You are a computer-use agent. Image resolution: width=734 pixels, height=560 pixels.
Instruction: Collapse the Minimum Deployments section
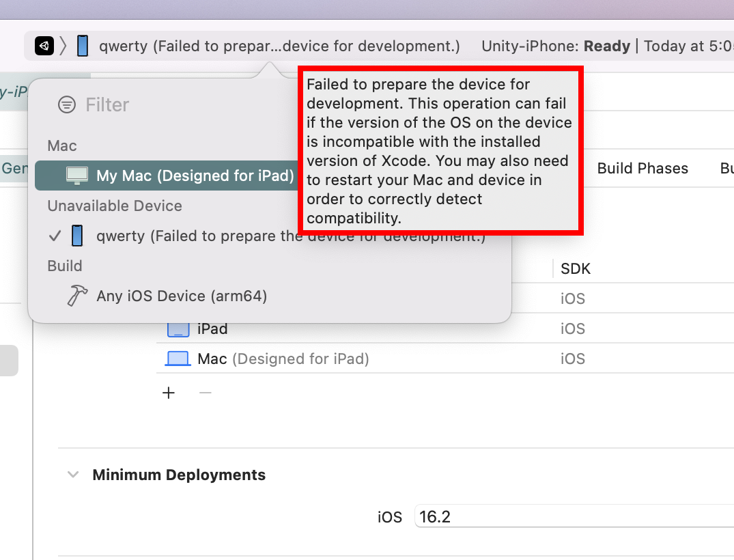pyautogui.click(x=73, y=475)
